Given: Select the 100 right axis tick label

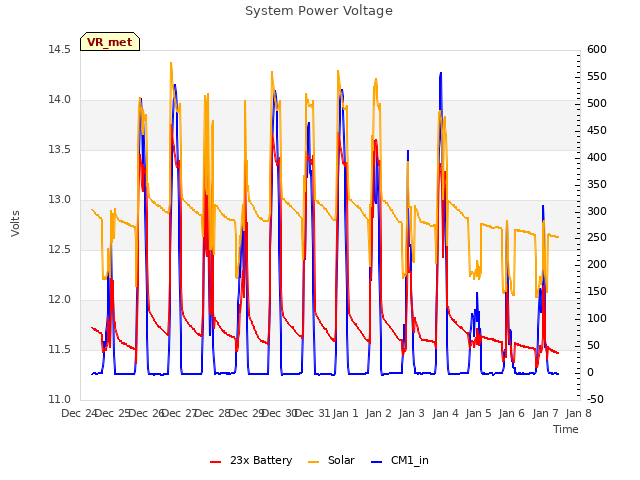Looking at the screenshot, I should [597, 318].
